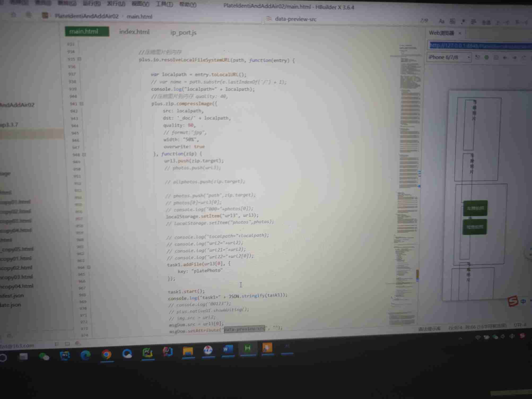Close the Web浏览器 panel tab

point(460,33)
